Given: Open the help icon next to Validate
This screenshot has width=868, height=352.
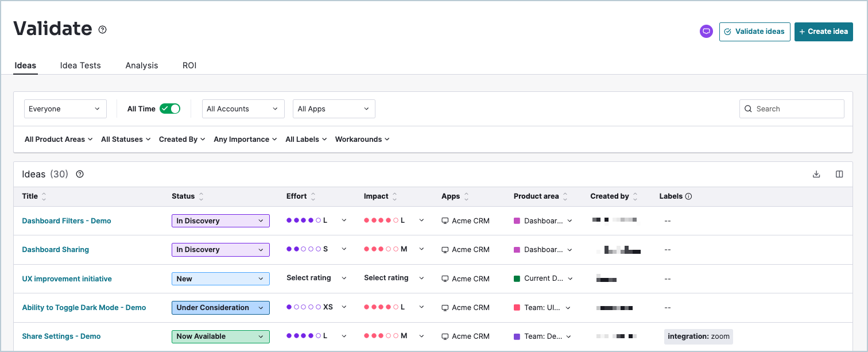Looking at the screenshot, I should point(102,30).
